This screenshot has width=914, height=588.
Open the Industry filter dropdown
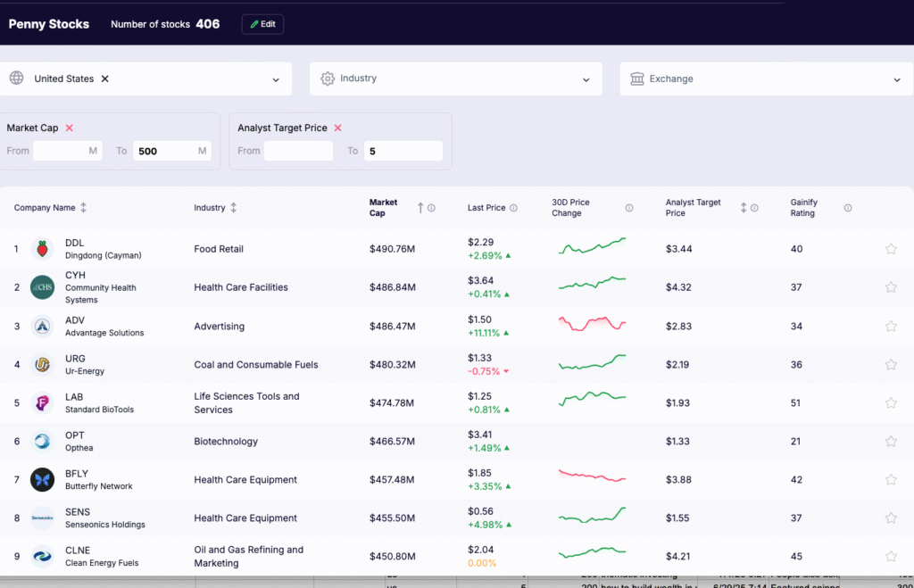pyautogui.click(x=456, y=79)
